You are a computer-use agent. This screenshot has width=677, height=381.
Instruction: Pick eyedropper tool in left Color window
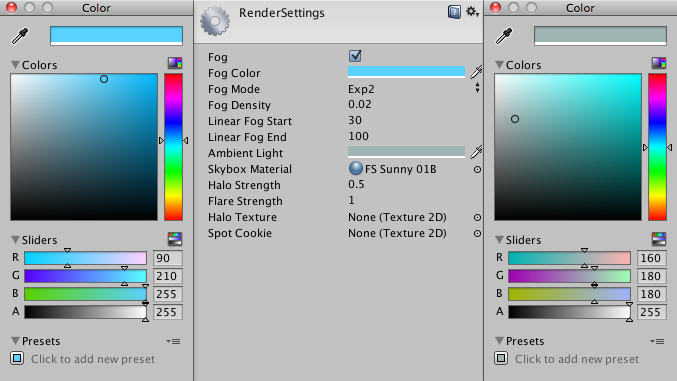(19, 36)
